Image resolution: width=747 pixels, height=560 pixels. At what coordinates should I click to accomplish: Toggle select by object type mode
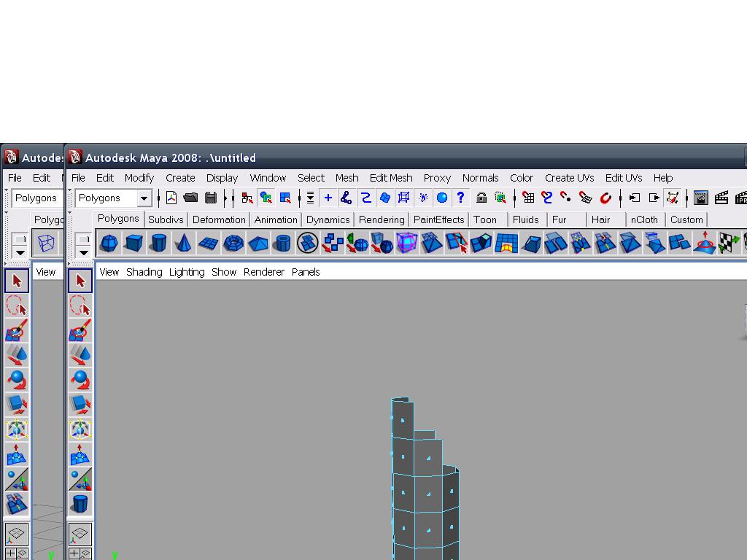pyautogui.click(x=266, y=198)
